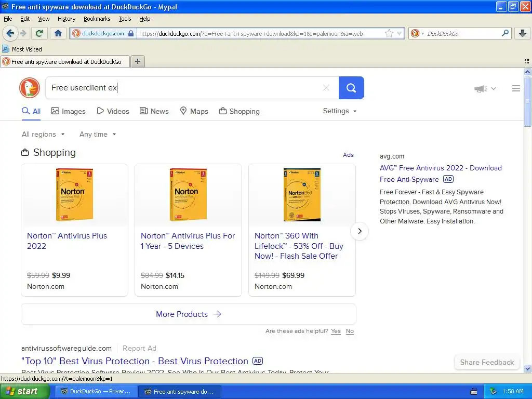Open the DuckDuckGo hamburger menu
Screen dimensions: 532x399
[x=516, y=88]
